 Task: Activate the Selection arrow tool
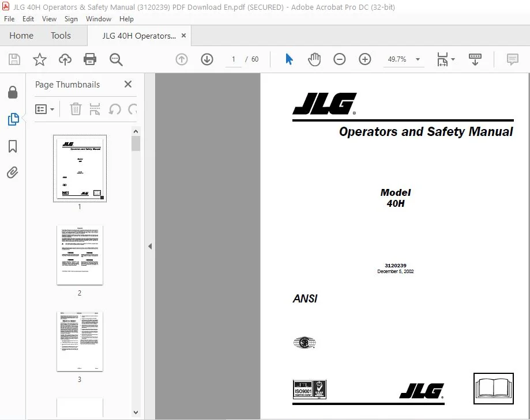pyautogui.click(x=289, y=59)
